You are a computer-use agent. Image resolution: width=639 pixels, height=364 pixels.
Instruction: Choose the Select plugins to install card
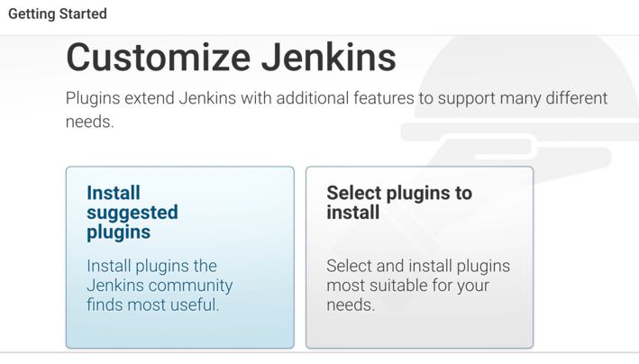[x=419, y=257]
